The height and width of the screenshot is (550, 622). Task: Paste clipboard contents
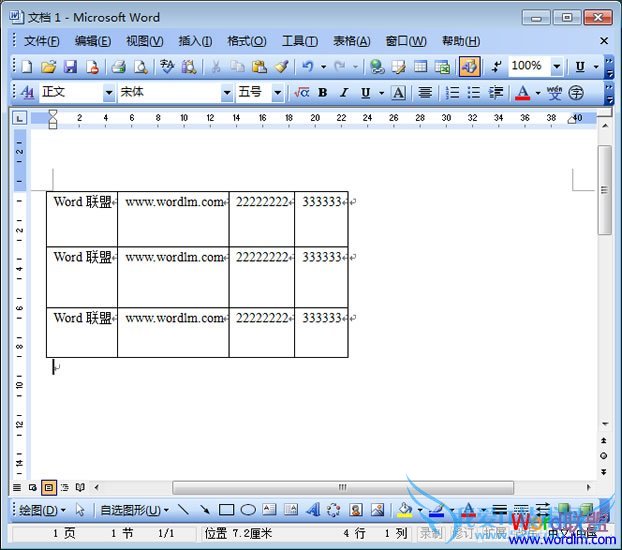click(x=259, y=67)
